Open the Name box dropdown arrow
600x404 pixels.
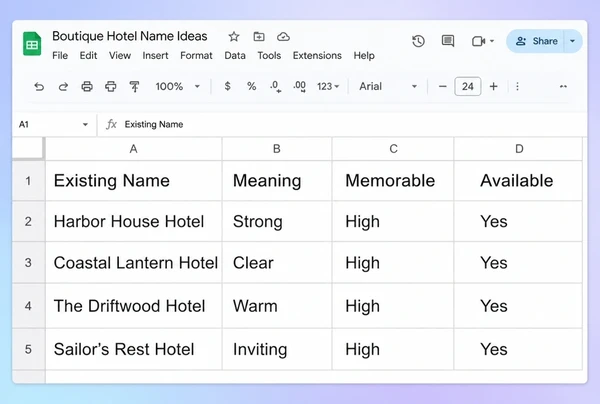click(85, 124)
